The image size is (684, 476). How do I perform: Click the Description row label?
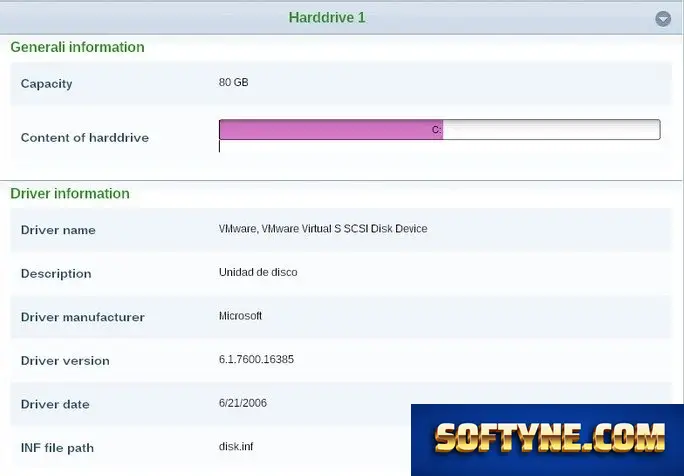pos(56,274)
